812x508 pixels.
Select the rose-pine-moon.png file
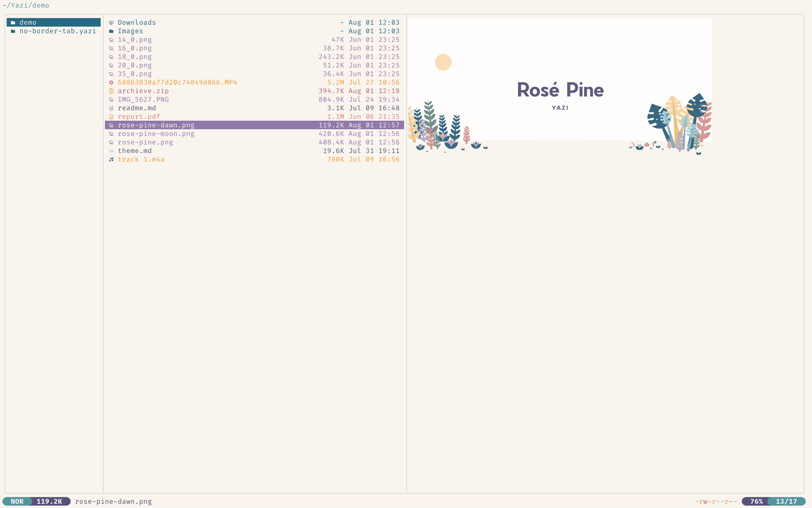coord(156,134)
